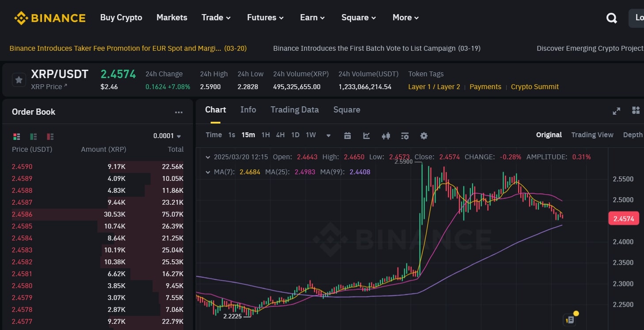The image size is (644, 330).
Task: Open the Square tab in chart panel
Action: [x=347, y=110]
